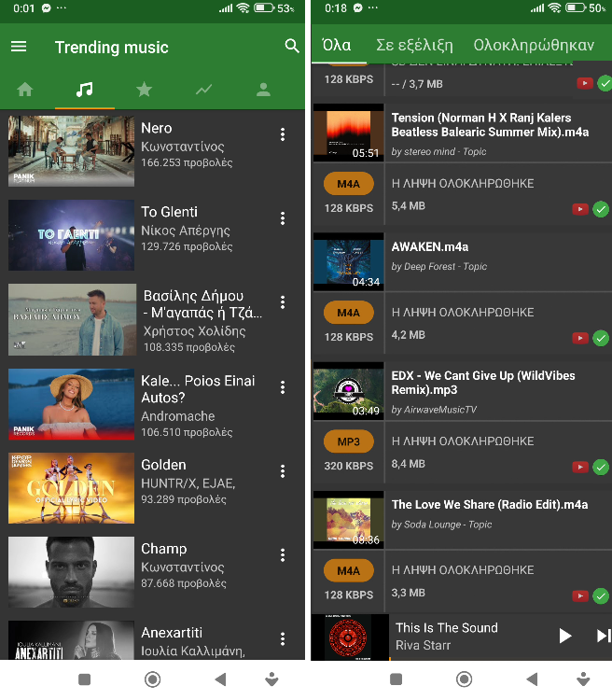Tap right screen accessibility nav icon
The height and width of the screenshot is (700, 612).
coord(583,679)
